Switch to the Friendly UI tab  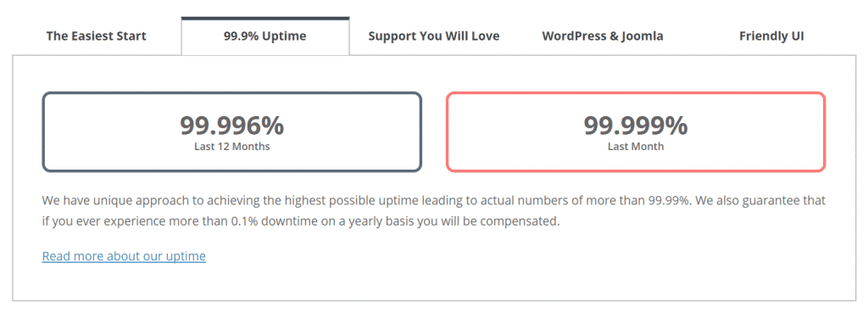(x=771, y=36)
